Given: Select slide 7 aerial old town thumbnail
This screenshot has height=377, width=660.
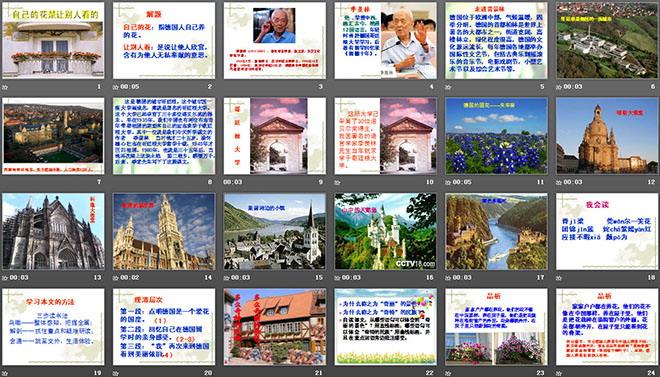Looking at the screenshot, I should [x=53, y=136].
